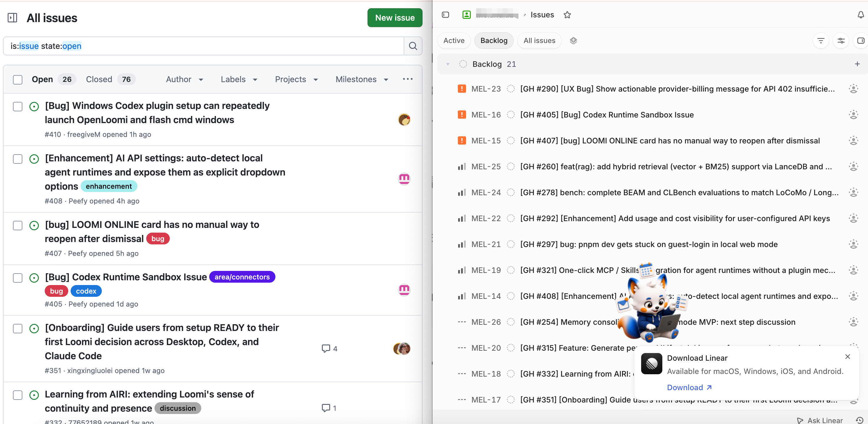Open status dropdown on MEL-21
This screenshot has height=424, width=868.
[x=511, y=244]
